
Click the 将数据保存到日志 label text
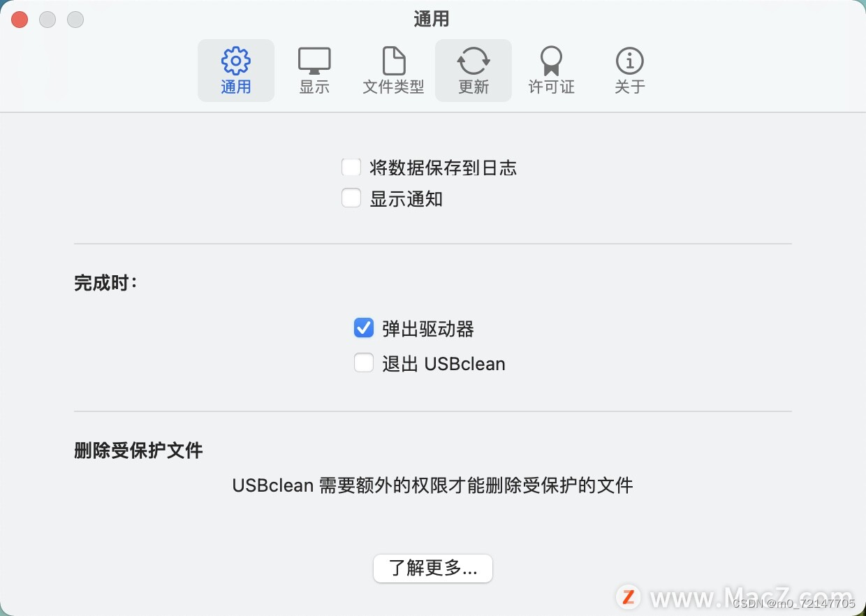443,168
